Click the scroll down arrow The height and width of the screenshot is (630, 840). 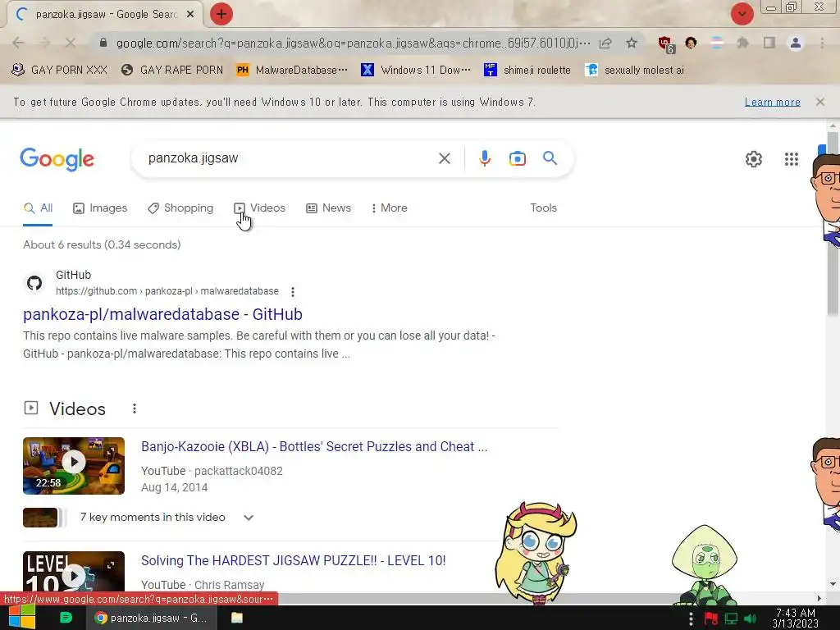coord(832,584)
